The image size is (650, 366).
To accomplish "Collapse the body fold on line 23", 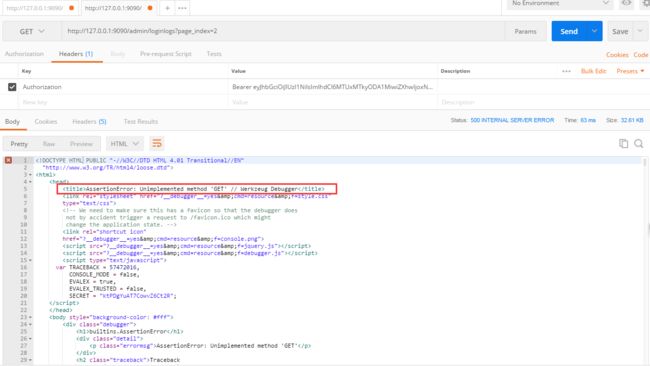I will (30, 317).
